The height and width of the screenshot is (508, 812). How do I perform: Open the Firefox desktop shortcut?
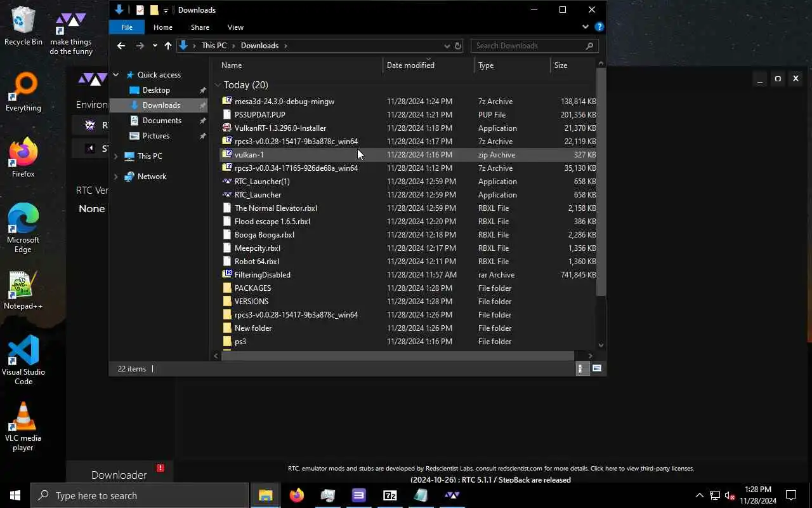click(23, 157)
